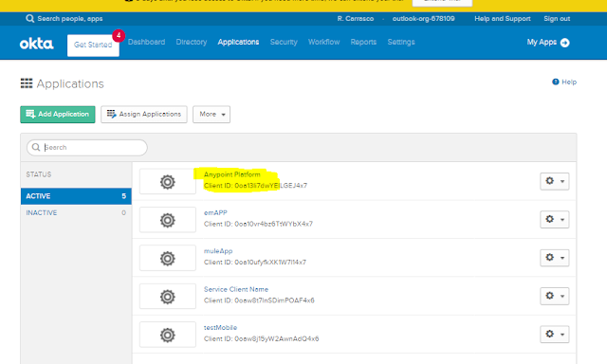This screenshot has height=364, width=607.
Task: Click the STATUS sidebar header
Action: [x=39, y=174]
